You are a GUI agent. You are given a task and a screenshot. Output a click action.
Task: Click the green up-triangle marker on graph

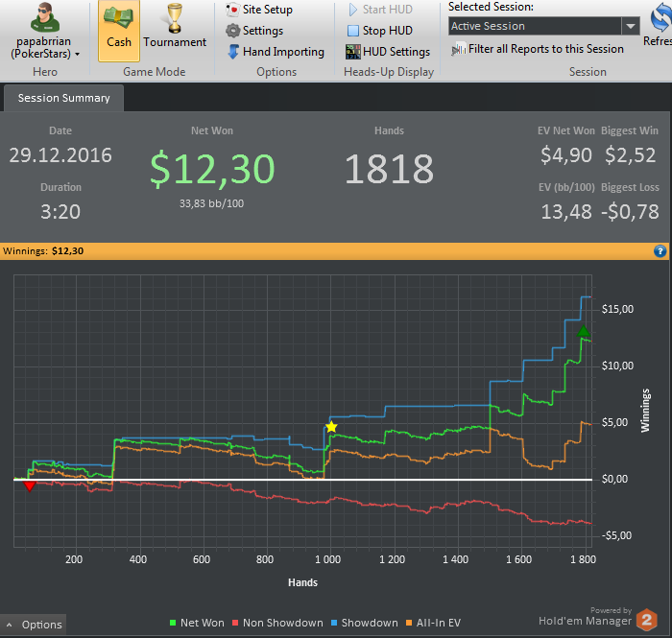(x=583, y=331)
